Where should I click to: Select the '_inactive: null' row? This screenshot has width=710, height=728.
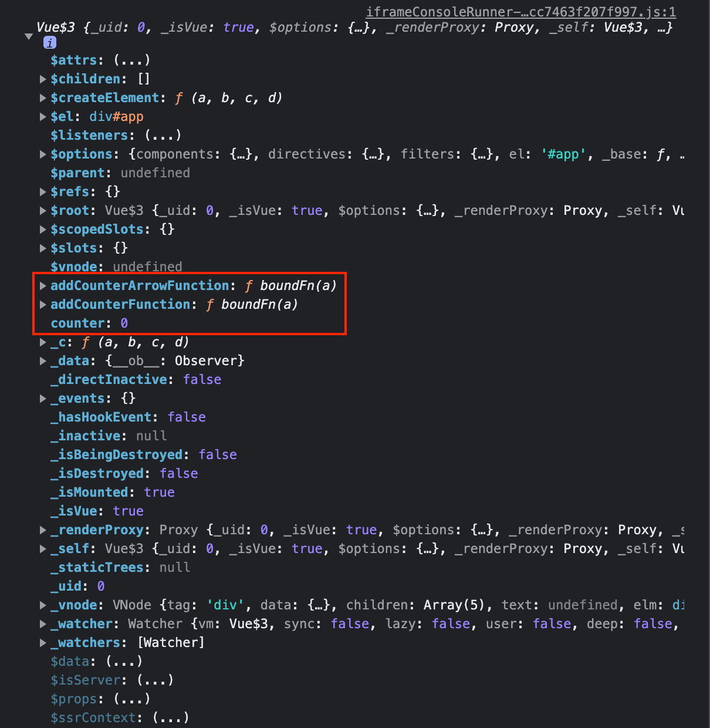coord(109,436)
